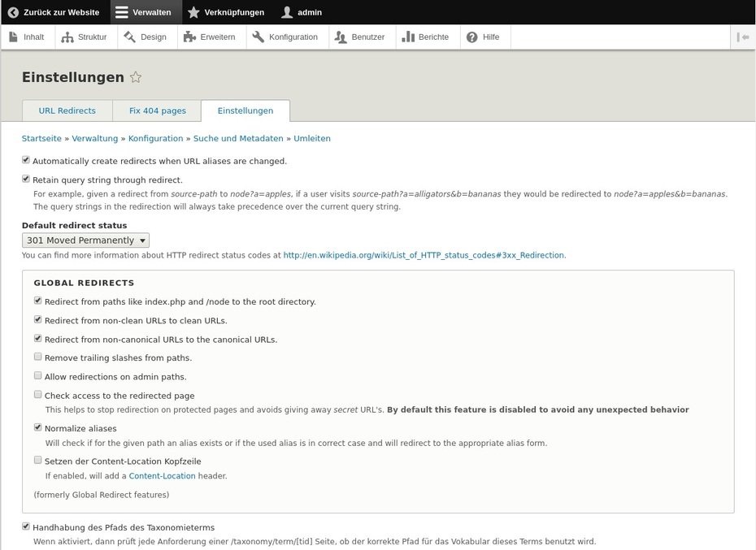The width and height of the screenshot is (756, 550).
Task: Click the Inhalt document icon
Action: (x=13, y=37)
